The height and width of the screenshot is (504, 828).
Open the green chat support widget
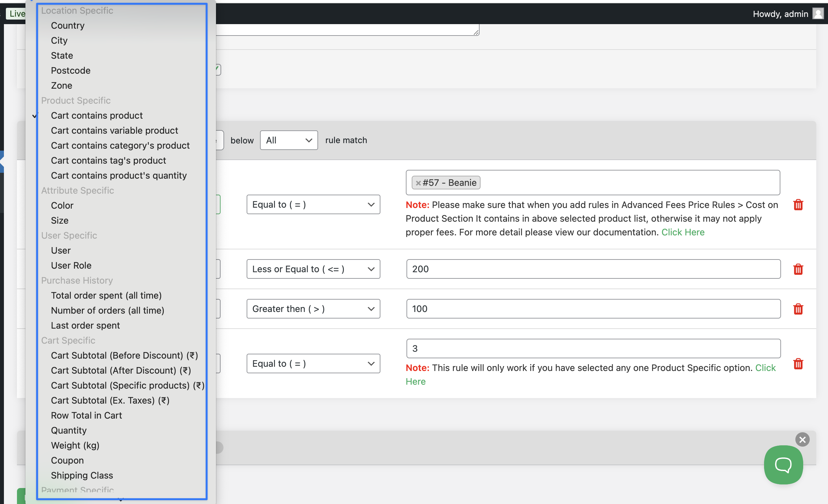[x=783, y=465]
